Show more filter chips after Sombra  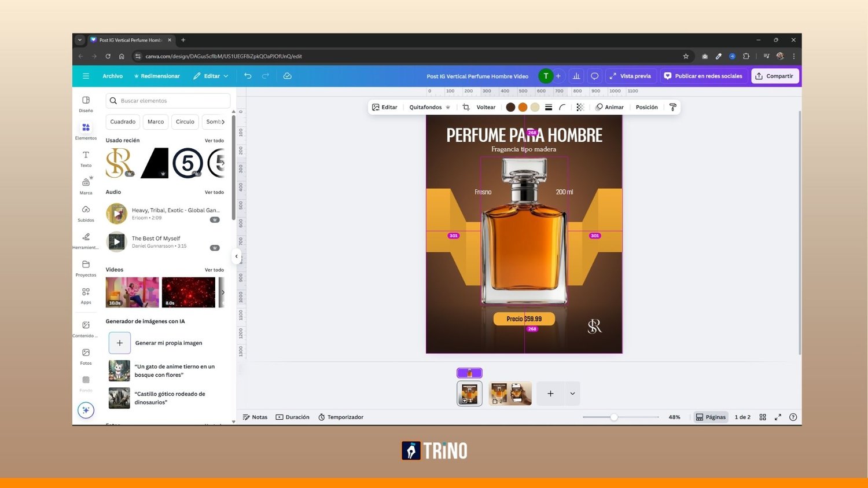click(x=223, y=122)
